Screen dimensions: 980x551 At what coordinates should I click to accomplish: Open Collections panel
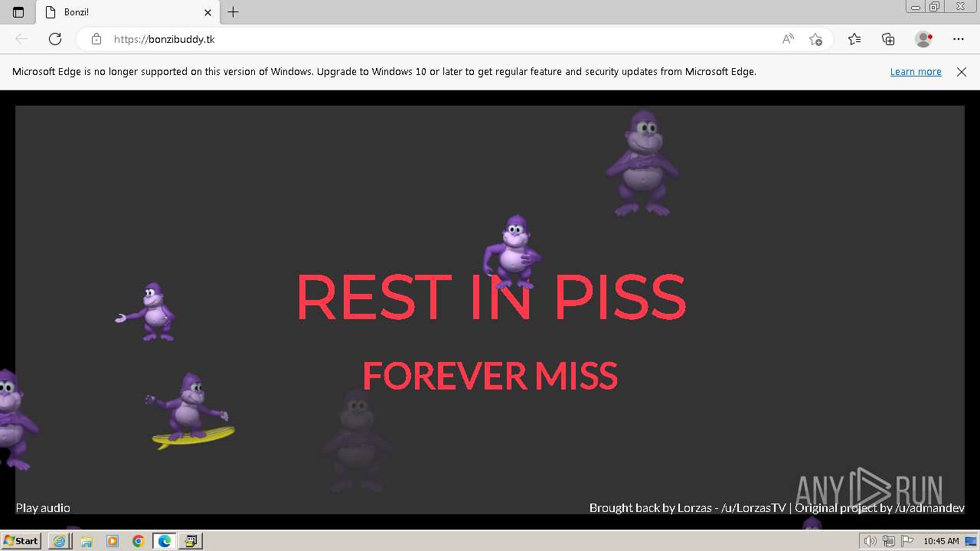(x=888, y=39)
